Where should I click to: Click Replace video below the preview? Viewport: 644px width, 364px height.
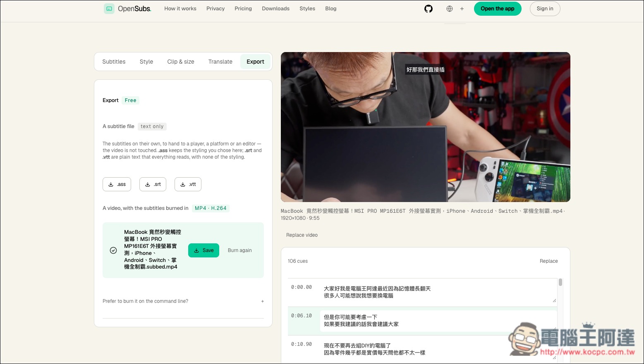302,235
